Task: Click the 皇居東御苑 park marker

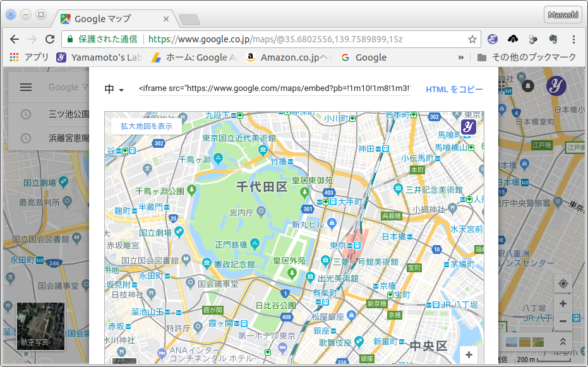Action: [x=305, y=193]
